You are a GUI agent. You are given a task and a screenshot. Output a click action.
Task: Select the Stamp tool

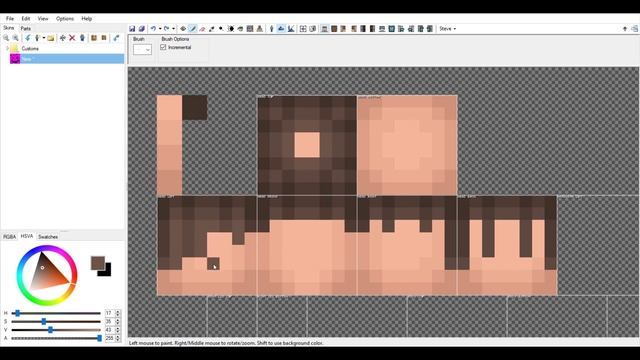click(x=260, y=29)
